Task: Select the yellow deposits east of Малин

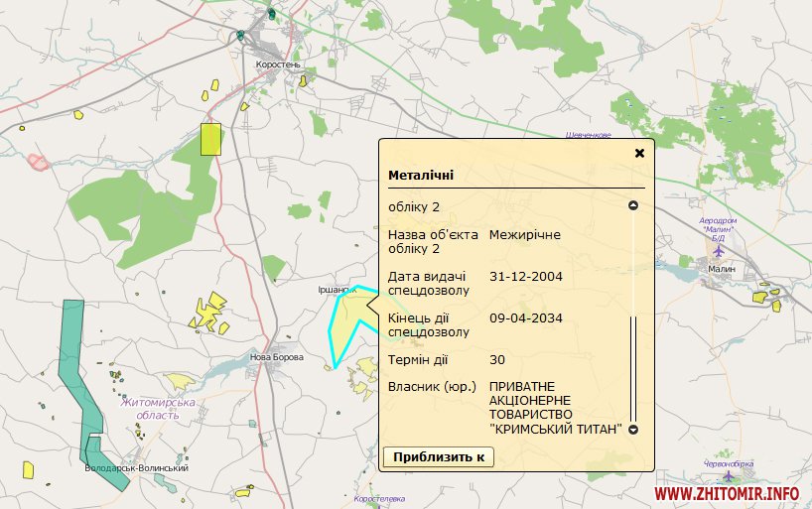Action: pyautogui.click(x=766, y=296)
